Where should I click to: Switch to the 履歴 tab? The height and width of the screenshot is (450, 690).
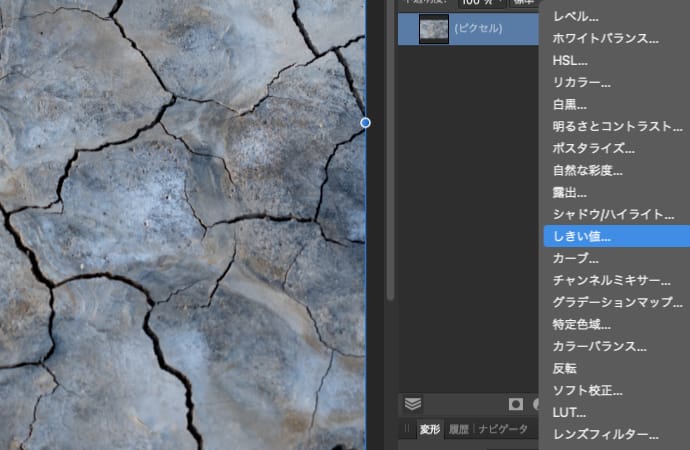point(458,429)
